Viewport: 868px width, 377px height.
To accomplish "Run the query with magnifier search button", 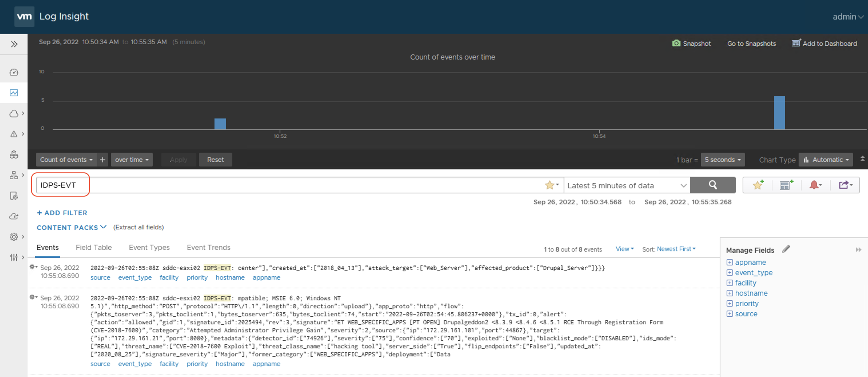I will click(713, 185).
